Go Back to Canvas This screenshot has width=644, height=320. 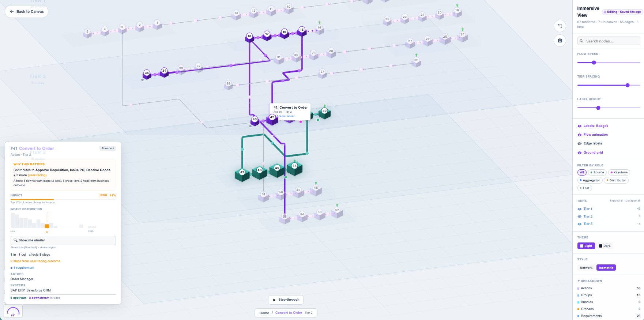26,12
